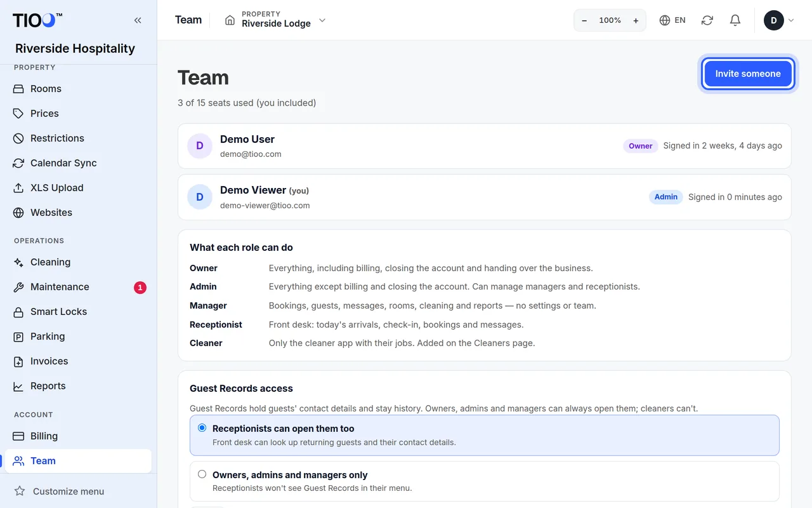Open Smart Locks via the padlock icon
This screenshot has height=508, width=812.
[x=18, y=312]
